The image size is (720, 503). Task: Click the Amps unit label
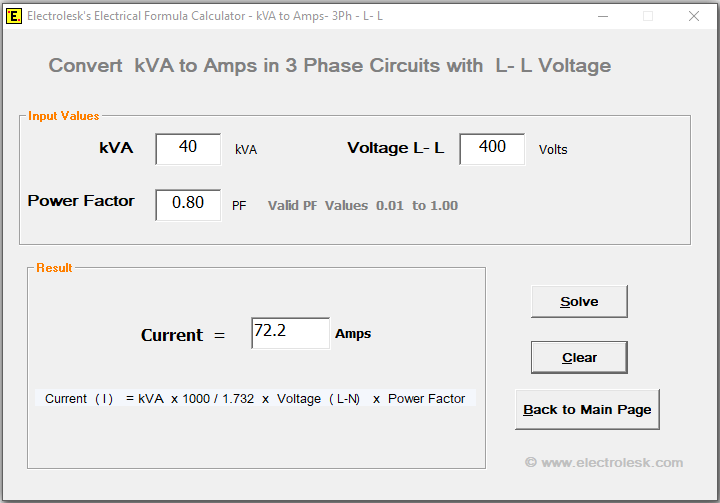coord(353,334)
